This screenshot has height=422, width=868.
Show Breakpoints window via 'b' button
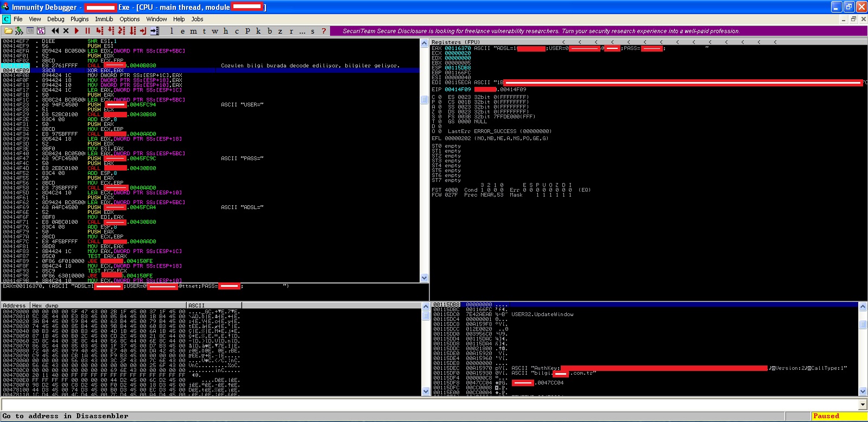(269, 31)
